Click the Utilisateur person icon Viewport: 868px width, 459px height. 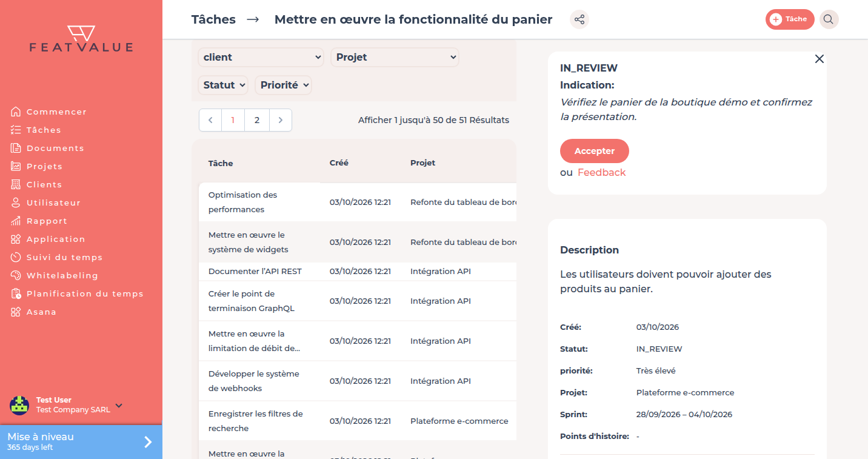pyautogui.click(x=16, y=203)
